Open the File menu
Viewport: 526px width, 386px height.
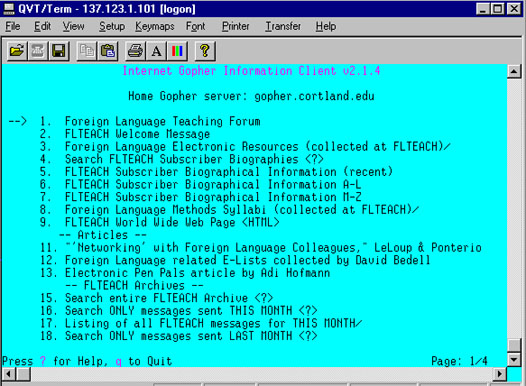[13, 26]
